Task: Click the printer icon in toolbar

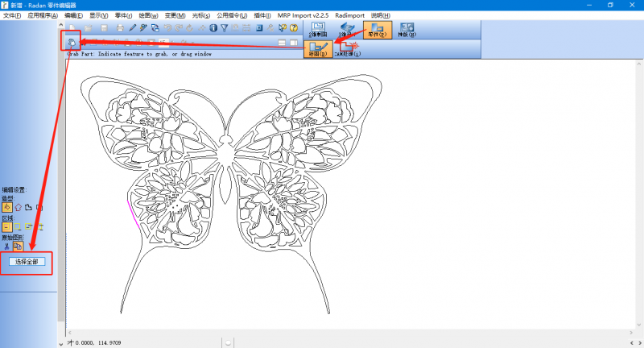Action: (119, 28)
